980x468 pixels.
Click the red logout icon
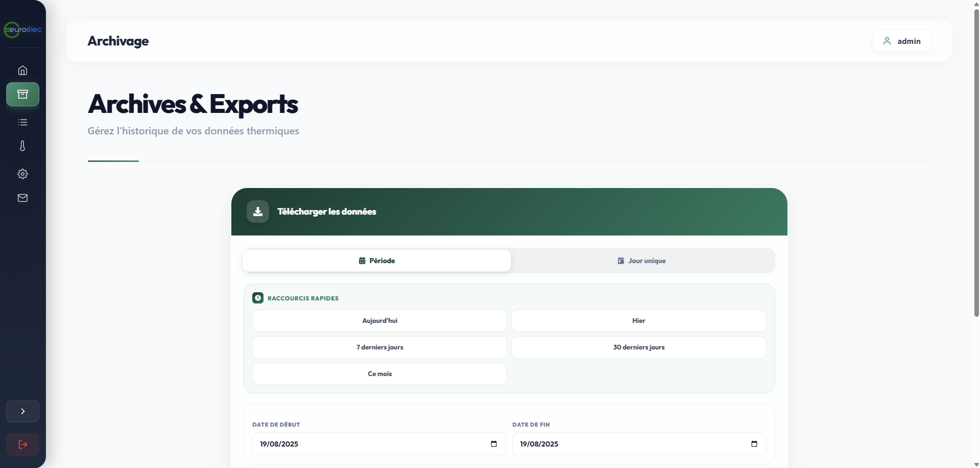(22, 444)
